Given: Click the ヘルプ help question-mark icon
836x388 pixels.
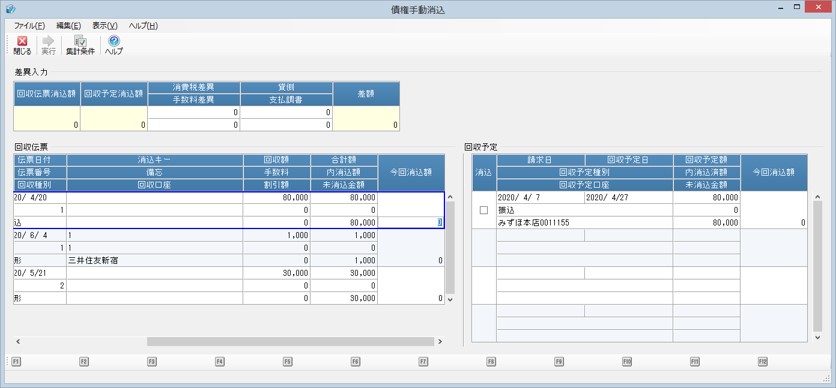Looking at the screenshot, I should (114, 42).
